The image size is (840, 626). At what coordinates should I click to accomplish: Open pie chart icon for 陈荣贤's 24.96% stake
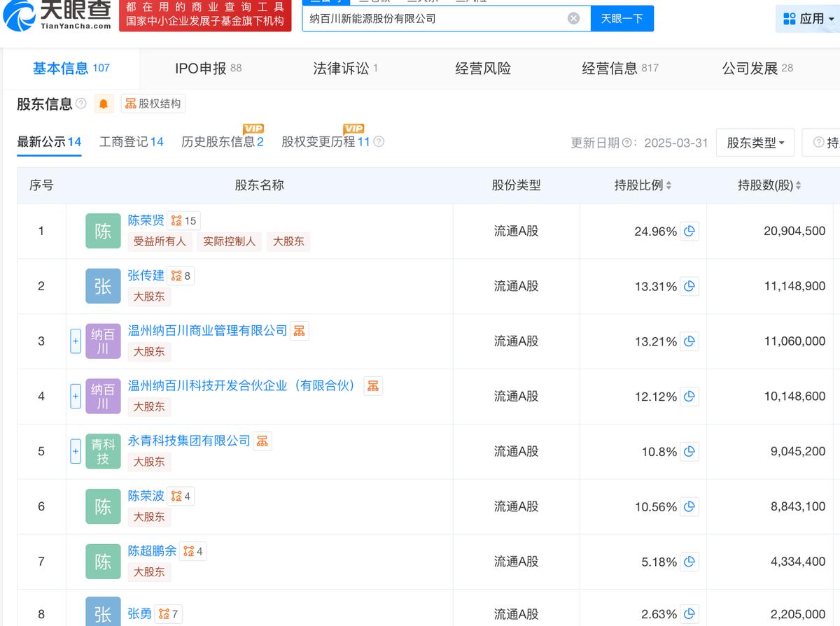[x=689, y=231]
